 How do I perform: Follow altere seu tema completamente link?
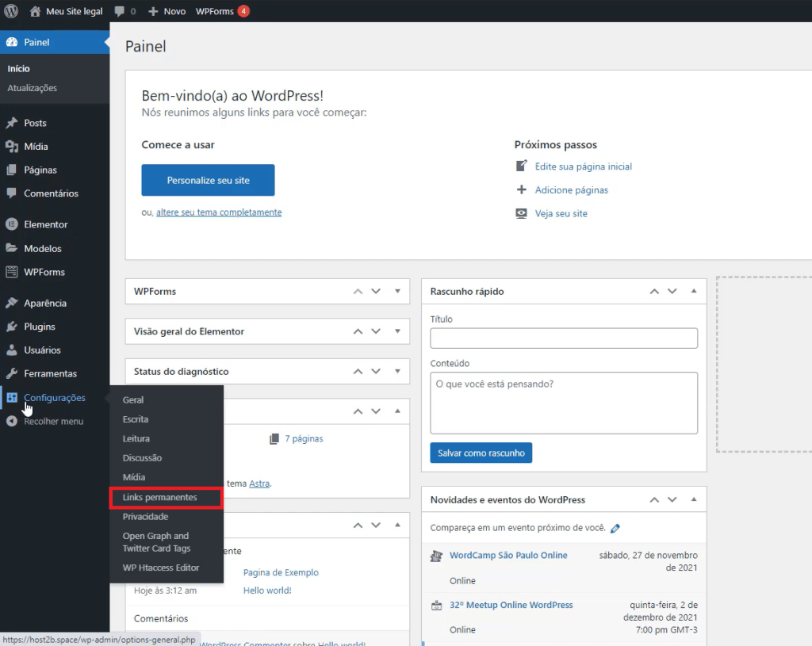[219, 212]
